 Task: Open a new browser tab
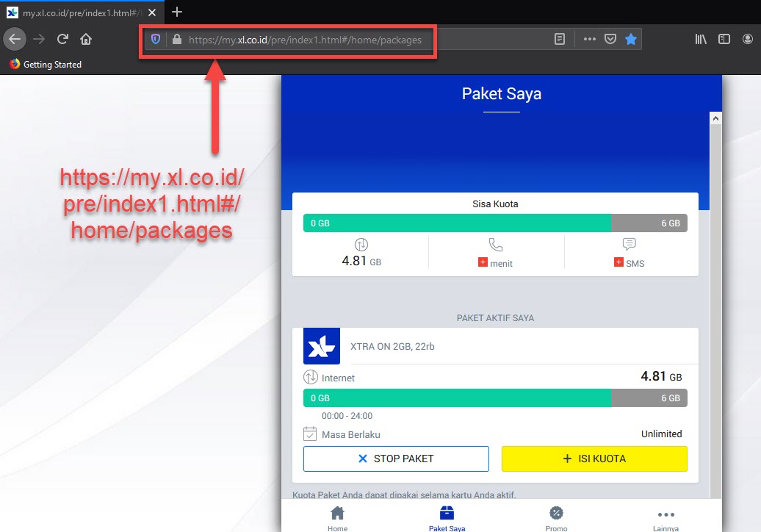pyautogui.click(x=177, y=12)
